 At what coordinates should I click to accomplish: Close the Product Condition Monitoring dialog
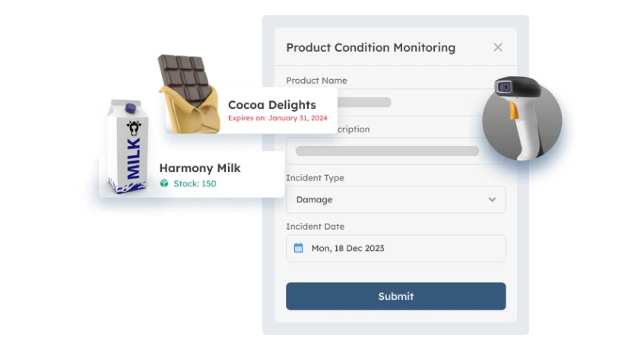pos(498,47)
